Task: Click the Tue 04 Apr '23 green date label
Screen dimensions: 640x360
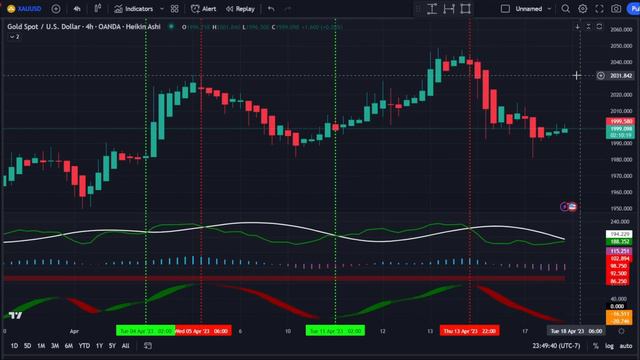Action: pos(145,331)
